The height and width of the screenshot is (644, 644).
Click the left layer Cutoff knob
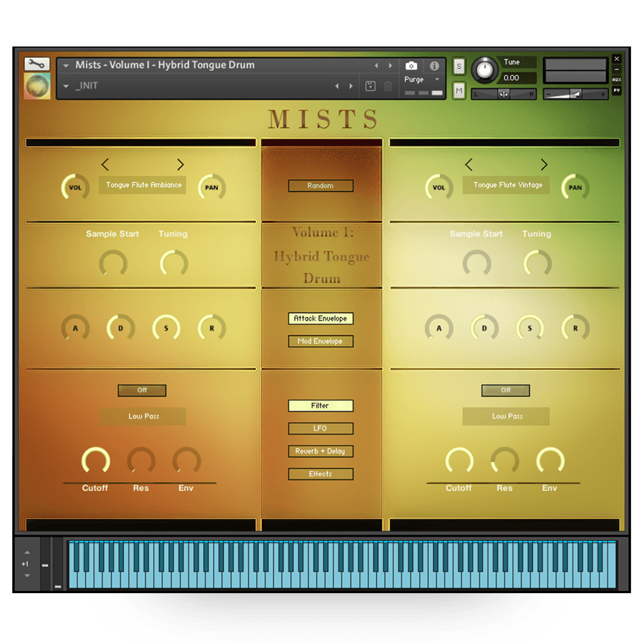click(x=95, y=462)
